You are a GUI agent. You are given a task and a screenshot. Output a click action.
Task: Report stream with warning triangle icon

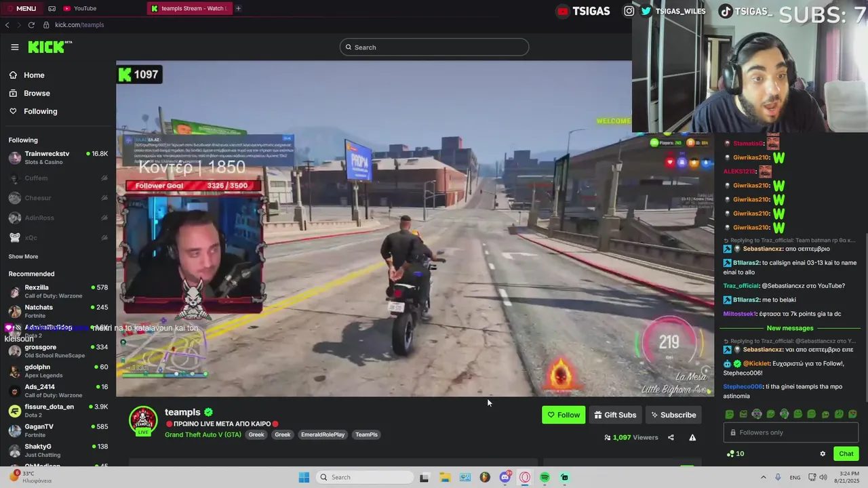pyautogui.click(x=692, y=438)
